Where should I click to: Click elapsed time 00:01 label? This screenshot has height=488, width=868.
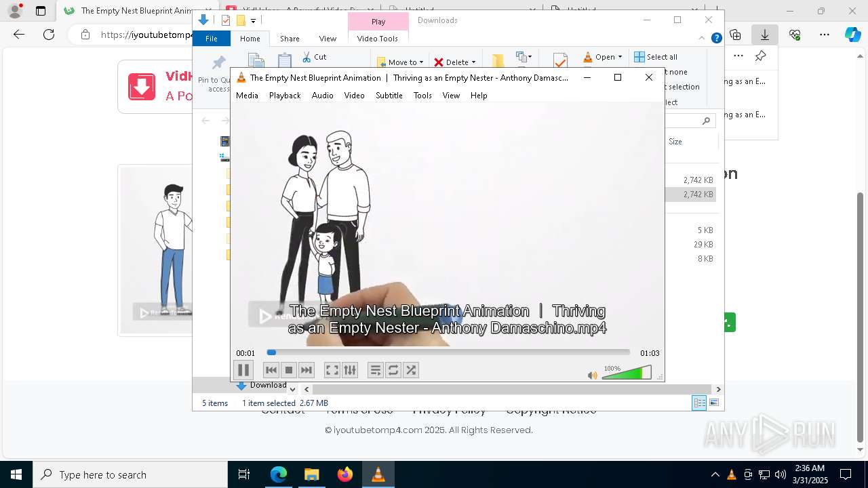click(x=245, y=353)
